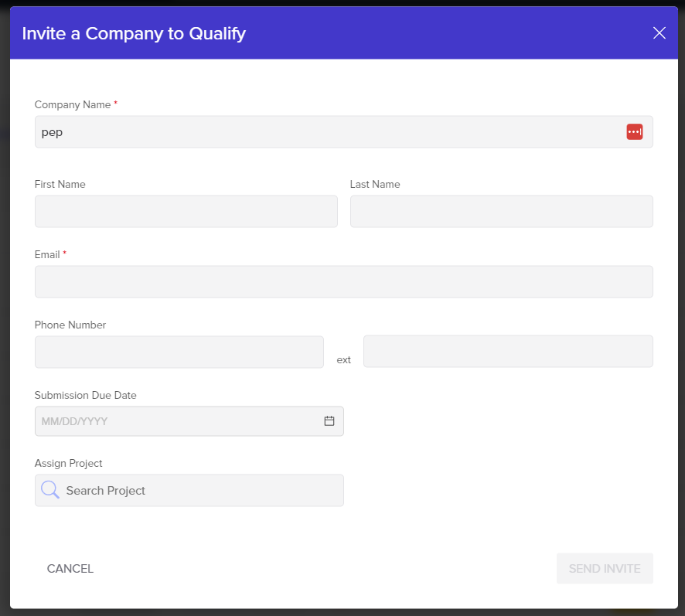The height and width of the screenshot is (616, 685).
Task: Click the magnifying glass search icon
Action: tap(50, 490)
